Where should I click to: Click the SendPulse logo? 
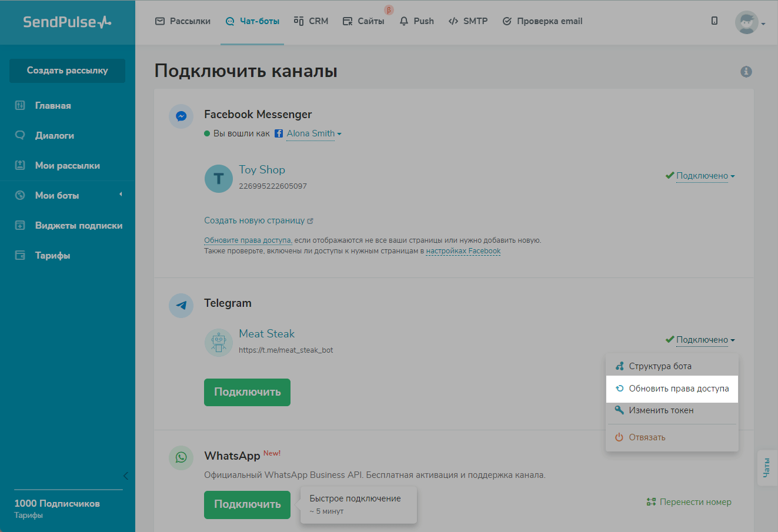[x=67, y=22]
